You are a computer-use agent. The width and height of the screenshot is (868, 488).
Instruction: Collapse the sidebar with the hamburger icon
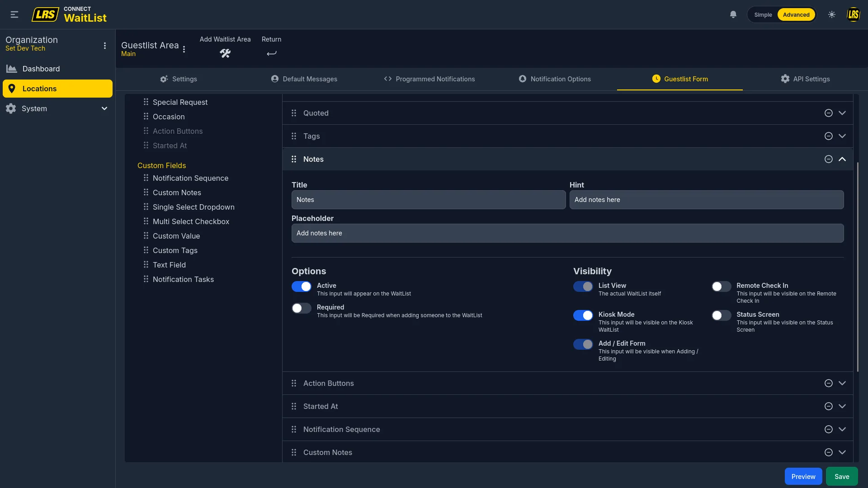14,14
